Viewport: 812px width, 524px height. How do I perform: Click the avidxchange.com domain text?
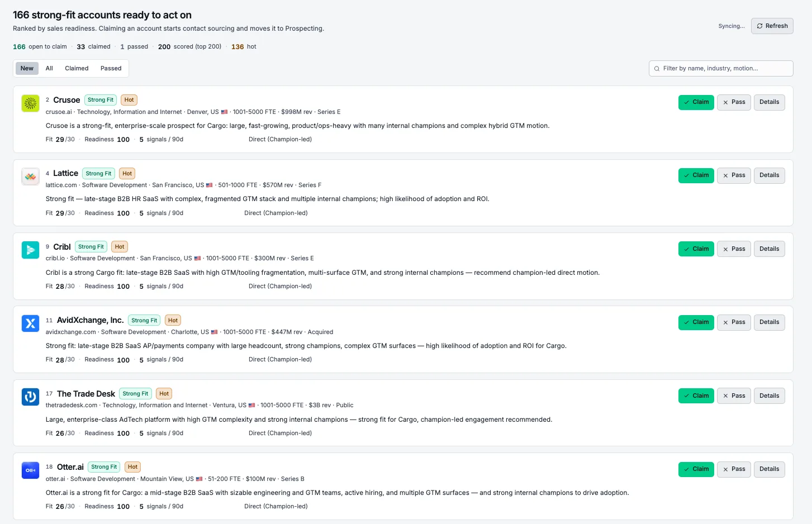[71, 332]
